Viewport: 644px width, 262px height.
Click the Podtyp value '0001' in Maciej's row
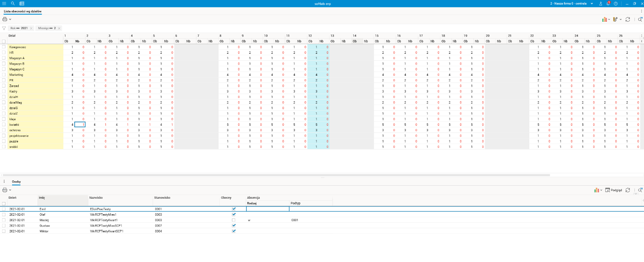(x=294, y=220)
